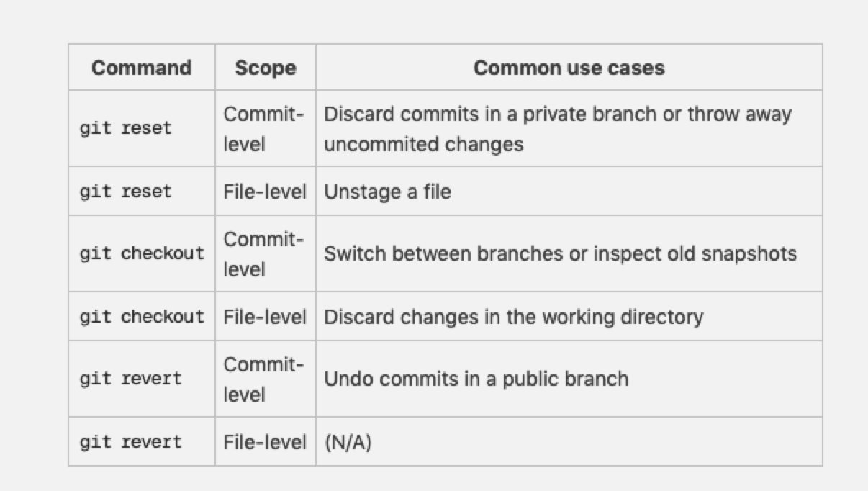Click "Discard changes in the working directory"
The image size is (868, 491).
pyautogui.click(x=513, y=317)
